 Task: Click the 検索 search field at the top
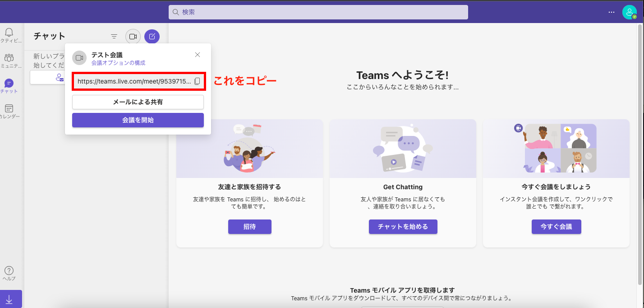click(318, 12)
